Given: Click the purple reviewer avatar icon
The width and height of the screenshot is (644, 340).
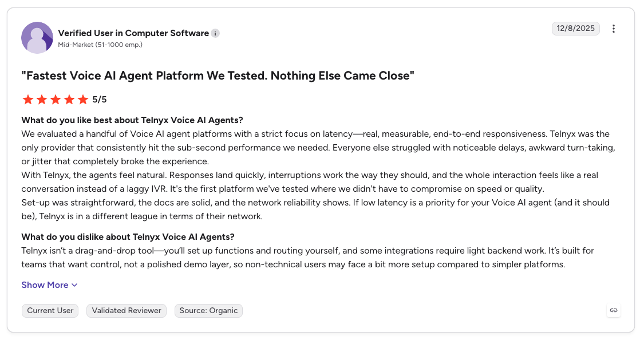Looking at the screenshot, I should click(37, 38).
